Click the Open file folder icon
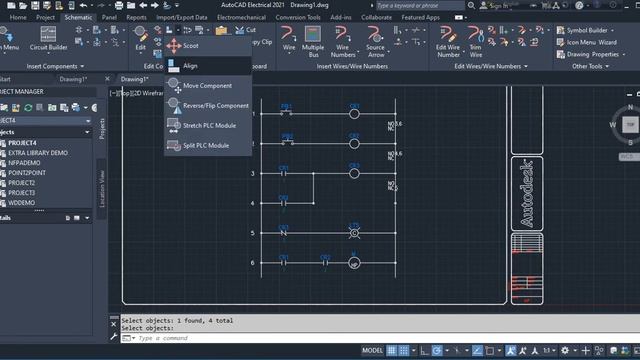 (x=23, y=5)
